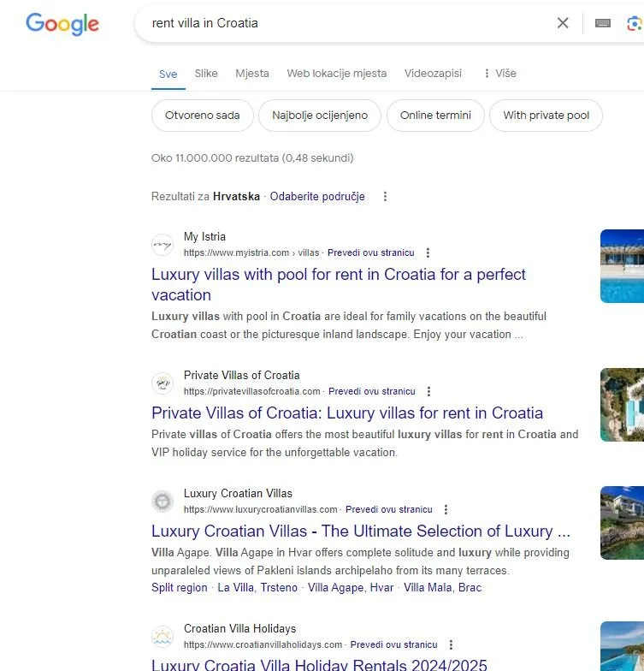This screenshot has height=671, width=644.
Task: Open options dots beside Odaberite područje
Action: pos(385,197)
